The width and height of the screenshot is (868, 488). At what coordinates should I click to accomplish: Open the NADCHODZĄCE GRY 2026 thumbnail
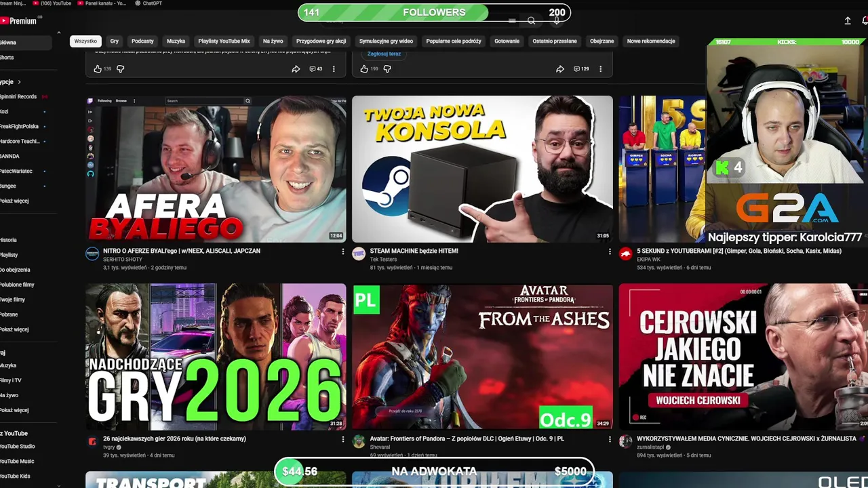coord(216,357)
